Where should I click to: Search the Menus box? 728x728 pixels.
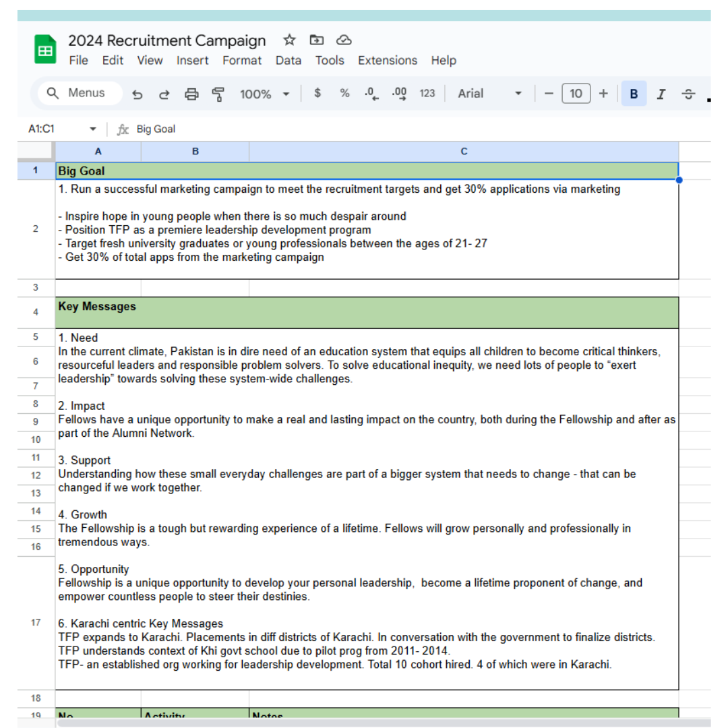pyautogui.click(x=80, y=93)
